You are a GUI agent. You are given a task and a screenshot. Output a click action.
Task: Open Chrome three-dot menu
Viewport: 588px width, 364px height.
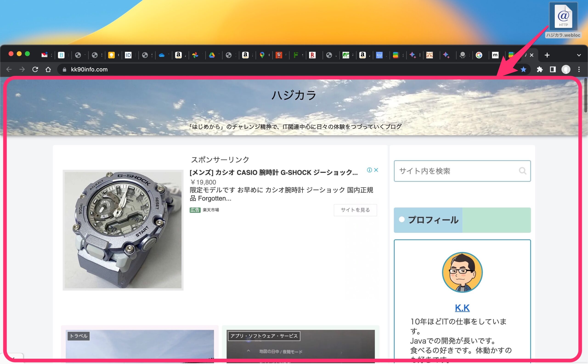(579, 69)
